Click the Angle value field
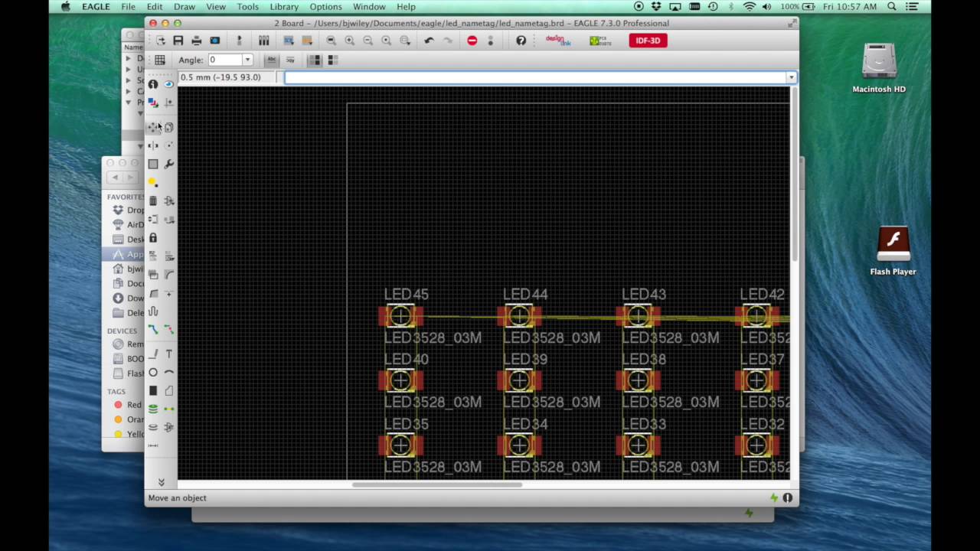This screenshot has width=980, height=551. (x=225, y=60)
